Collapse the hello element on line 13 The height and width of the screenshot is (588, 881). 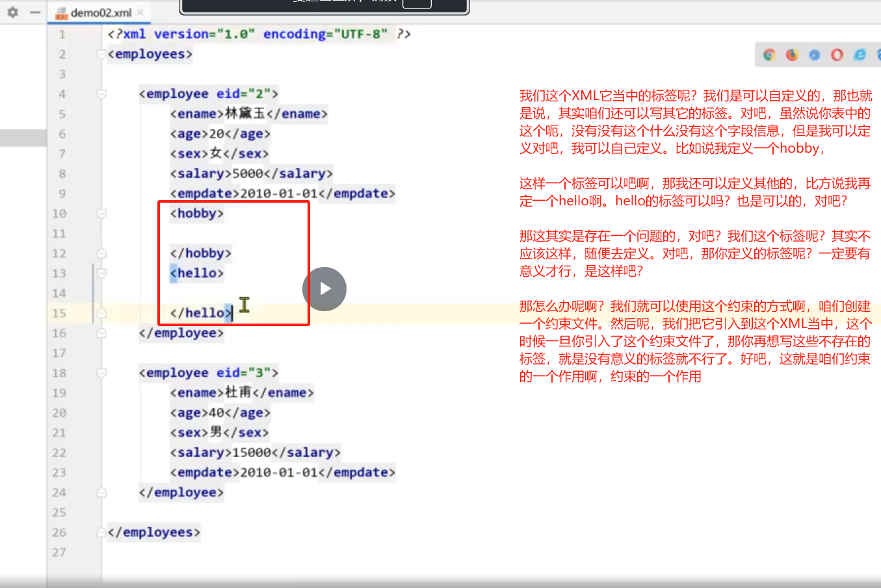(x=101, y=273)
